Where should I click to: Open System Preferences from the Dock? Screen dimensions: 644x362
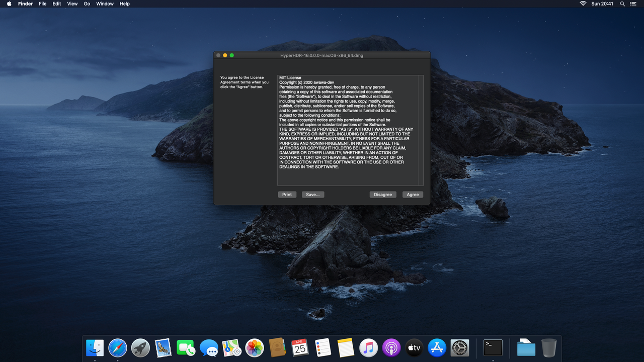[x=460, y=347]
